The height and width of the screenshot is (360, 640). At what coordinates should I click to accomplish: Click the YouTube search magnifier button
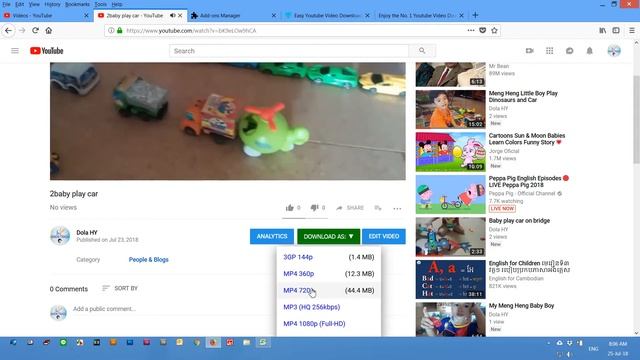422,51
